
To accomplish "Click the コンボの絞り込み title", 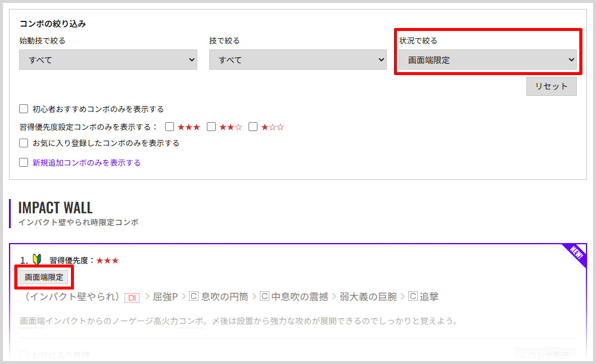I will click(x=53, y=24).
